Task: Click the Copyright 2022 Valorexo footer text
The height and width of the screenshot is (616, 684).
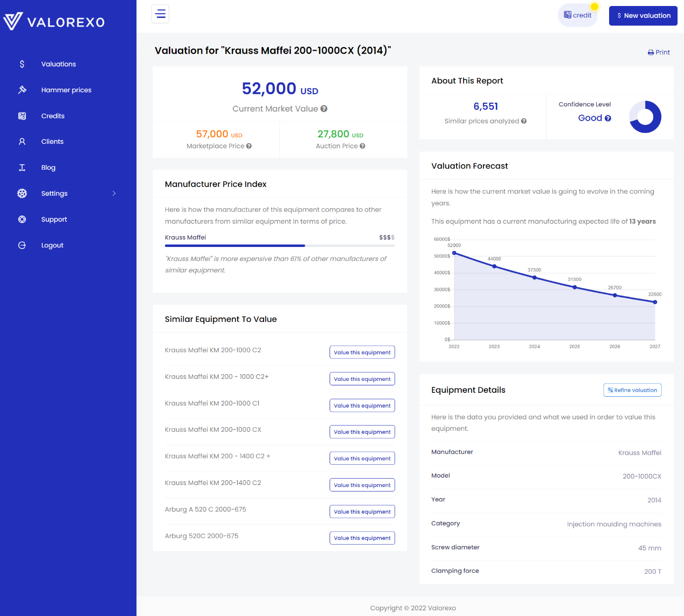Action: tap(413, 608)
